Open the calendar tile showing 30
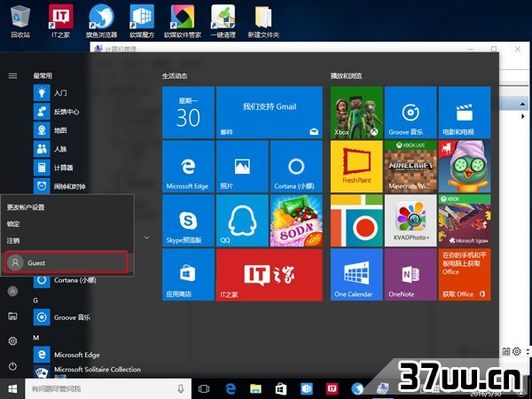The image size is (532, 399). click(188, 113)
